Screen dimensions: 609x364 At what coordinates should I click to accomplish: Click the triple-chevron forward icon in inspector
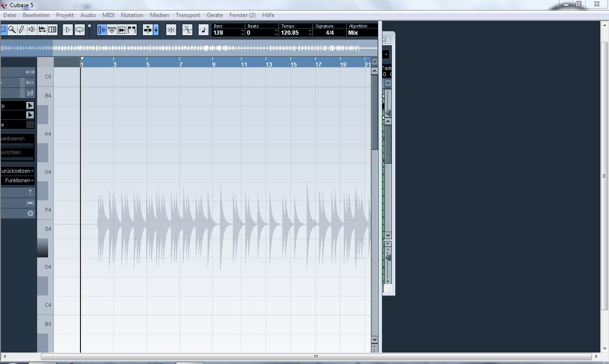30,82
